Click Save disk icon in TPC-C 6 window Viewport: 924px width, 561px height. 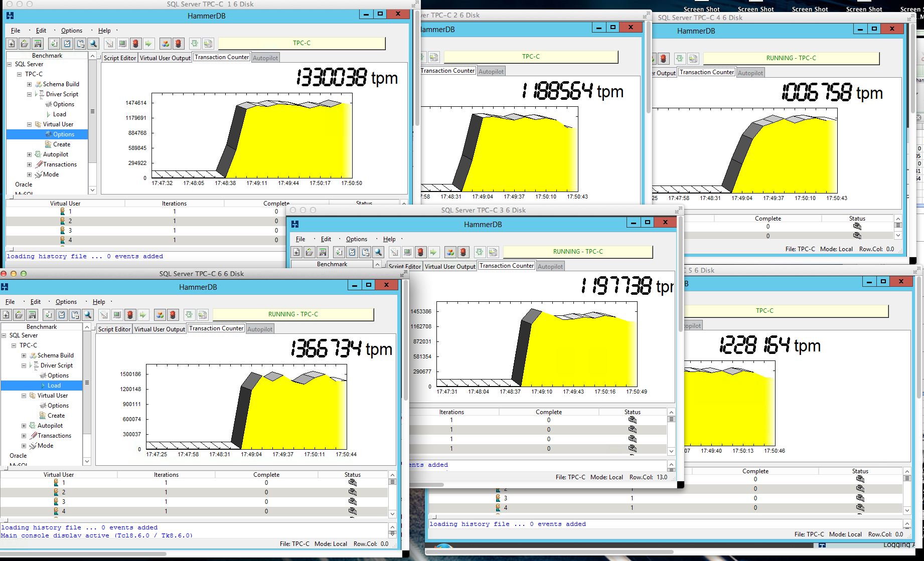pyautogui.click(x=32, y=315)
